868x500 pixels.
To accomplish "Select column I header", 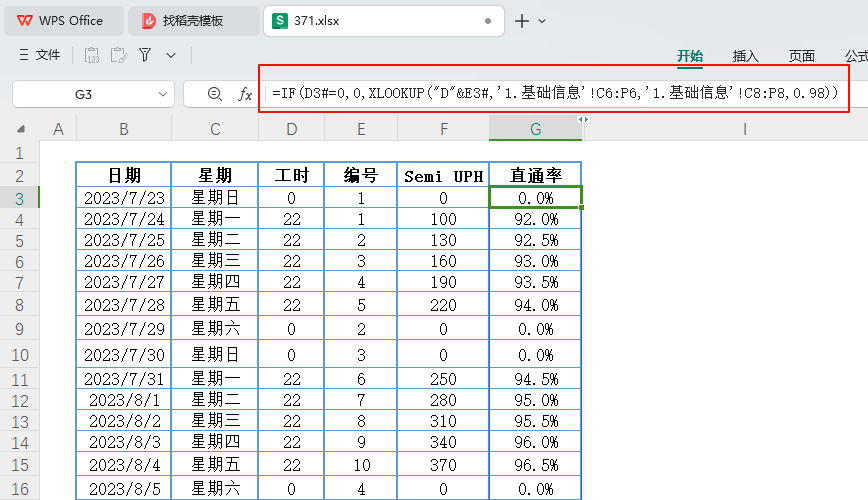I will coord(745,129).
